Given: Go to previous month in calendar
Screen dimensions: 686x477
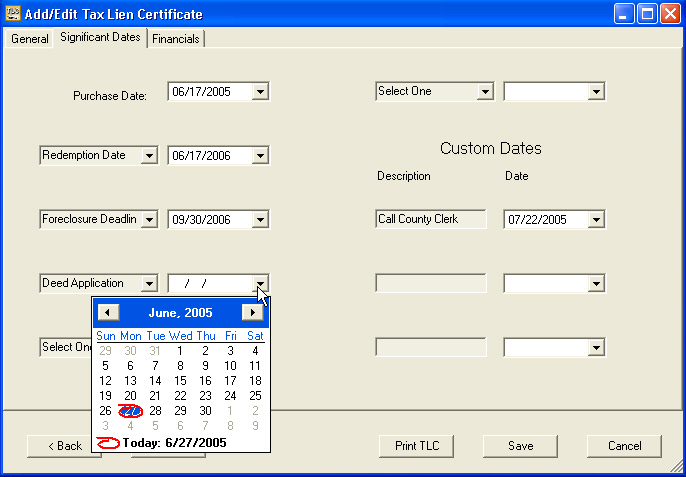Looking at the screenshot, I should pyautogui.click(x=108, y=312).
